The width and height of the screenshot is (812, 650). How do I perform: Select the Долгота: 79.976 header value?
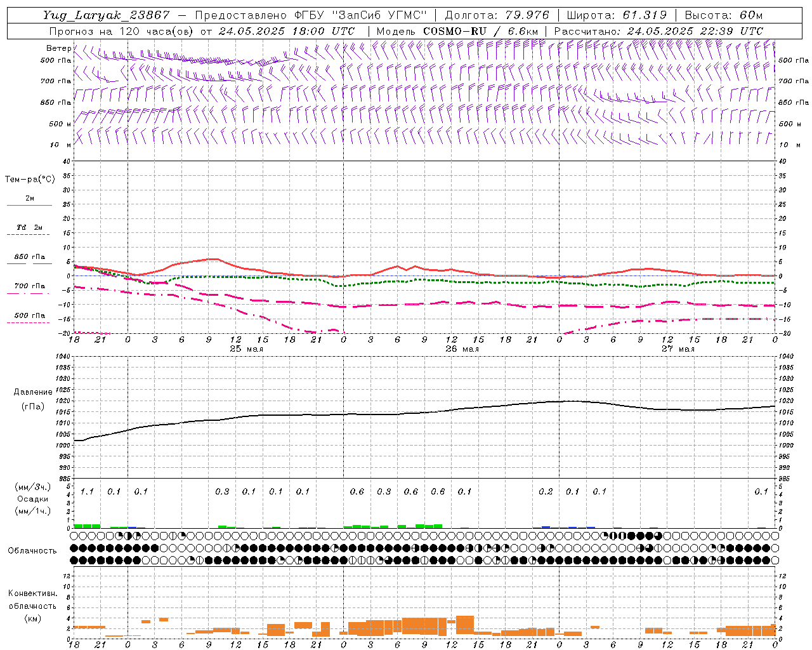497,15
